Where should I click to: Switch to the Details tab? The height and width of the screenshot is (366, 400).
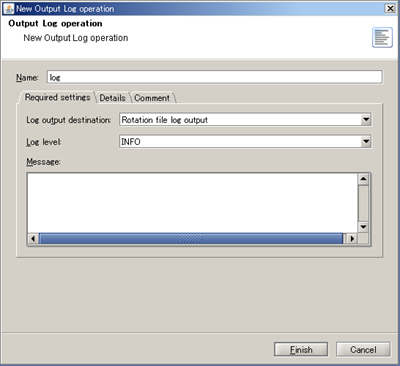click(113, 98)
